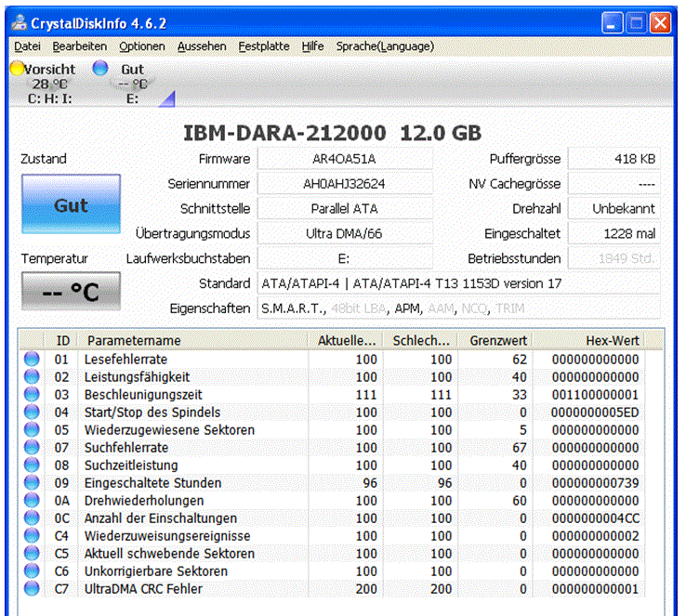Viewport: 686px width, 616px height.
Task: Click the yellow Vorsicht disk status icon
Action: pos(17,68)
